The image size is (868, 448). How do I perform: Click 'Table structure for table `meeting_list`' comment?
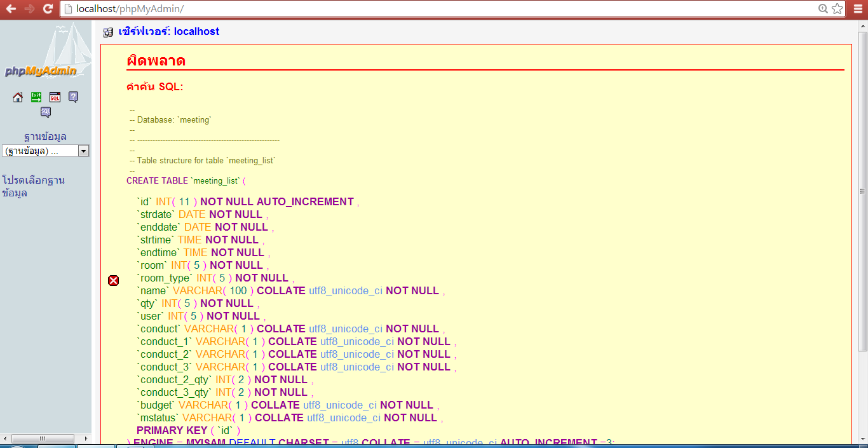(203, 160)
